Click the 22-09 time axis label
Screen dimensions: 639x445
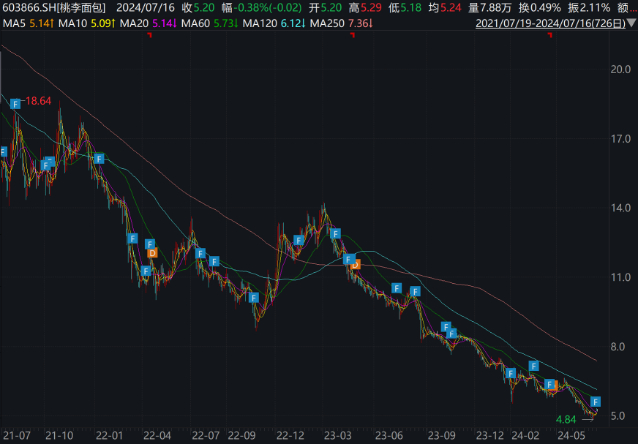(241, 436)
